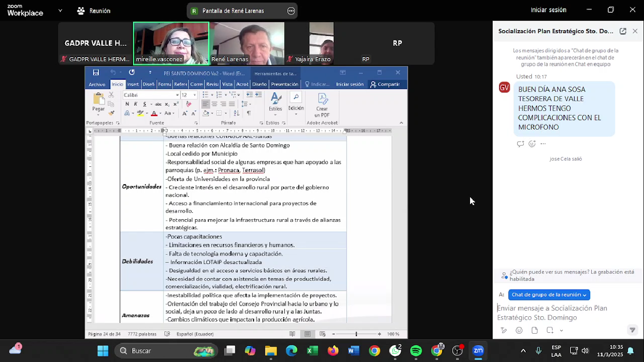Click the Word save icon
This screenshot has height=362, width=644.
(x=96, y=73)
